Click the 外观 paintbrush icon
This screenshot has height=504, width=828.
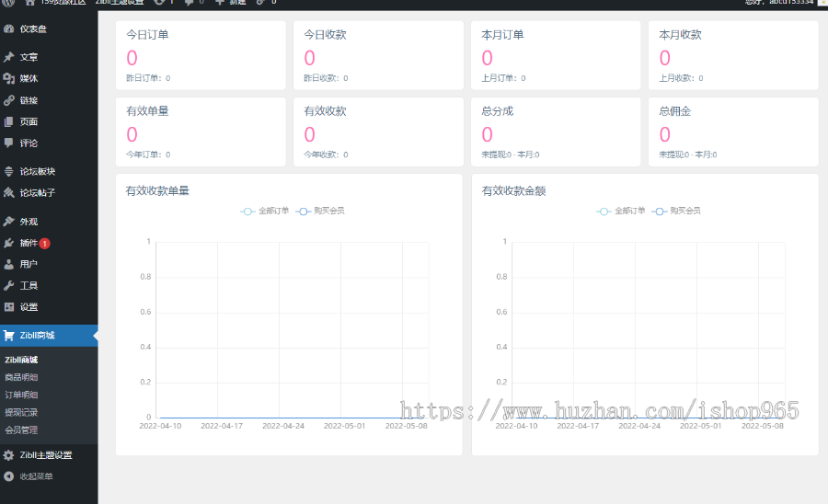(8, 222)
